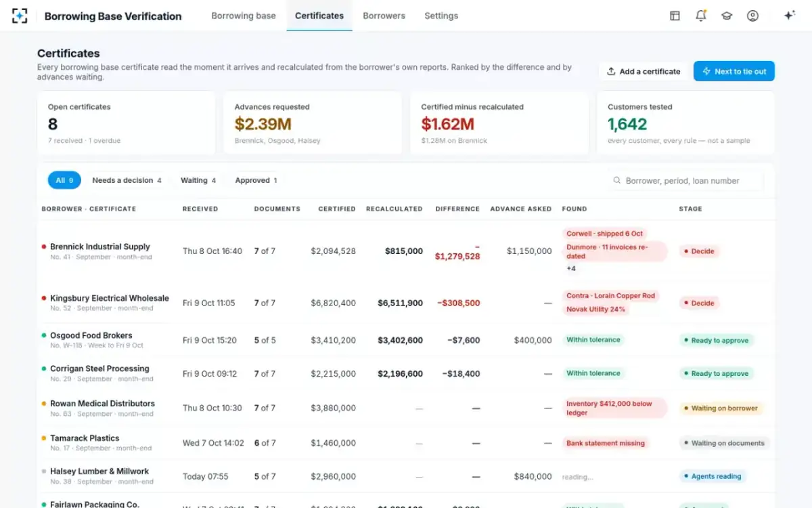Click Novak Utility 24% finding
This screenshot has height=508, width=812.
[595, 310]
